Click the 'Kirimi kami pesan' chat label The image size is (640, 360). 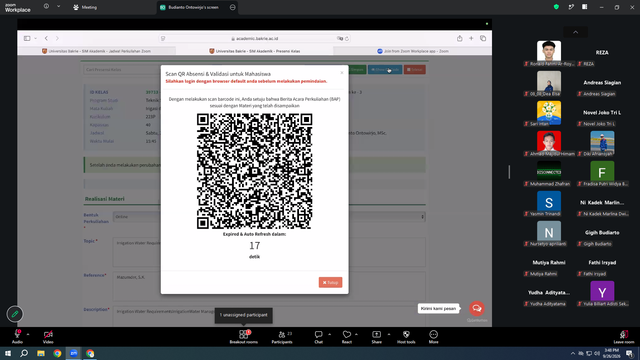coord(438,309)
